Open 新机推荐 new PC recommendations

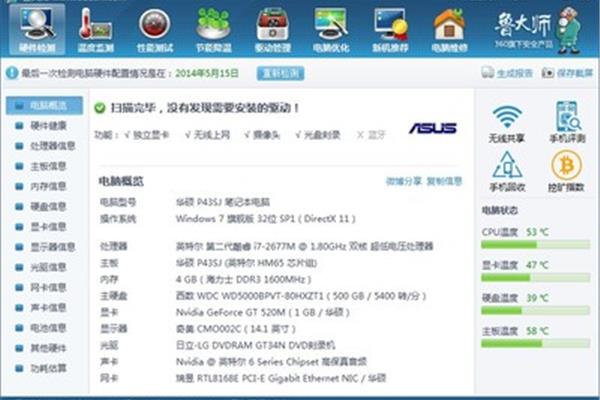pyautogui.click(x=390, y=30)
